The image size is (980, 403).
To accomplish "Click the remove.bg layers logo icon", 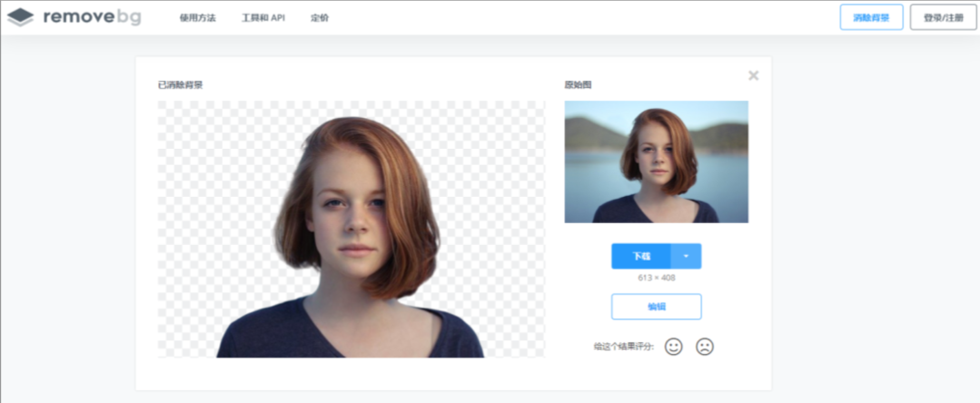I will (20, 17).
